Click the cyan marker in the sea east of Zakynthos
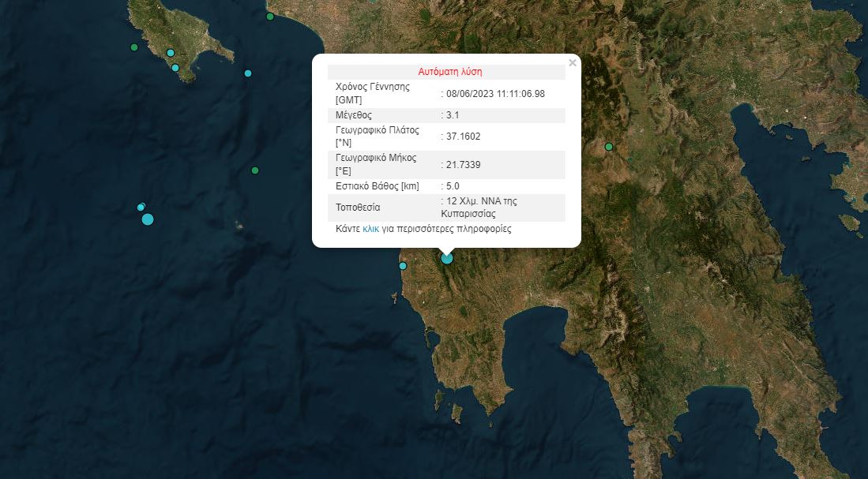This screenshot has height=479, width=868. click(248, 73)
